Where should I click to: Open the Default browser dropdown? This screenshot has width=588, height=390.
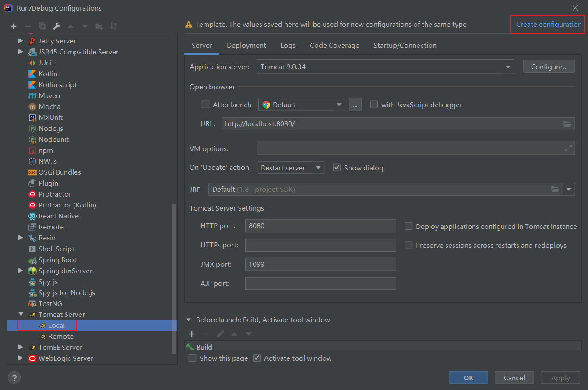coord(302,105)
